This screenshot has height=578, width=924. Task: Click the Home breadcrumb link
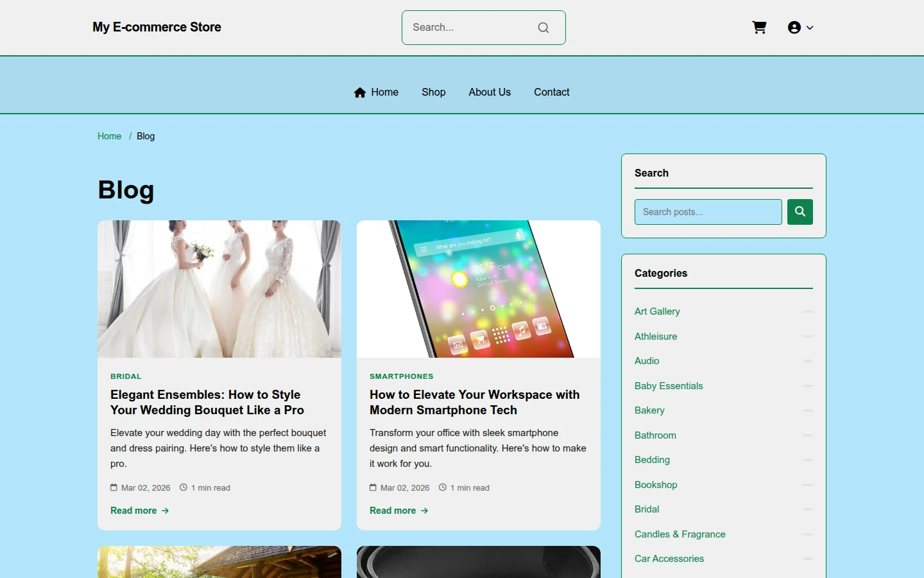pyautogui.click(x=109, y=136)
